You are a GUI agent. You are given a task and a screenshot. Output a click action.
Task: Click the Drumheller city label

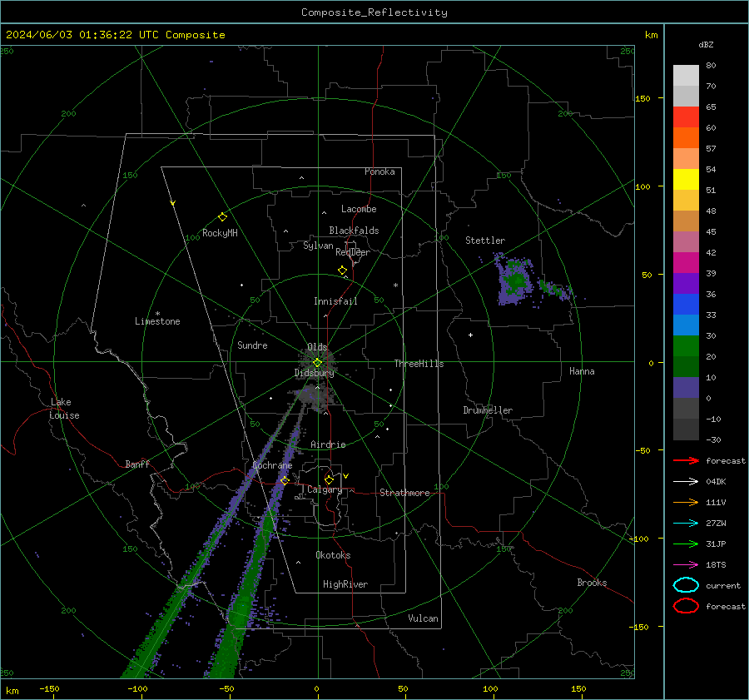(x=488, y=410)
